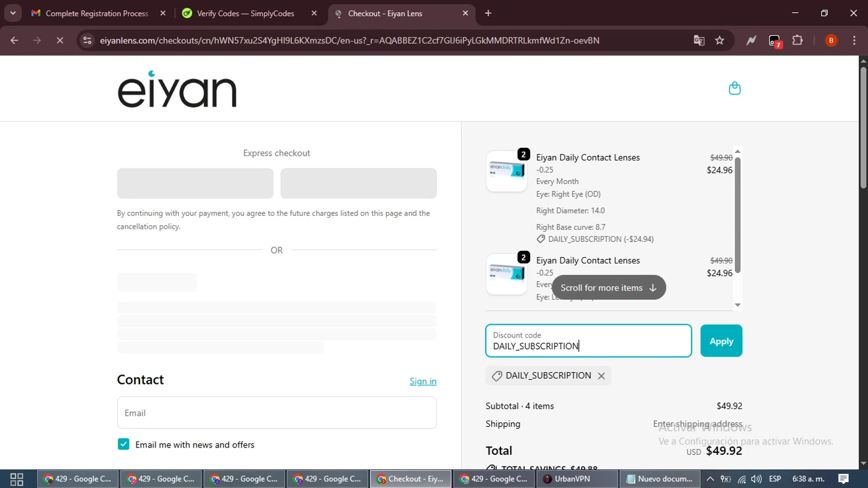Open Windows notification center icon

pos(844,479)
